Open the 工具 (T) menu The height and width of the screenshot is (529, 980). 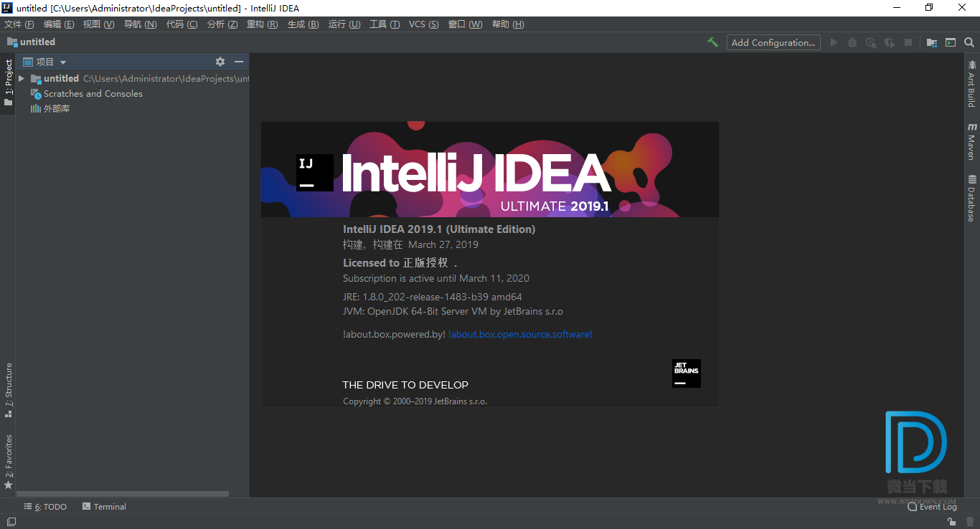(x=385, y=24)
